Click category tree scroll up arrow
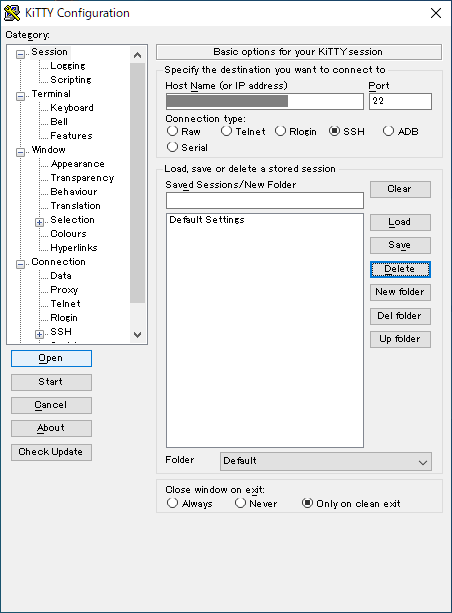 tap(137, 55)
